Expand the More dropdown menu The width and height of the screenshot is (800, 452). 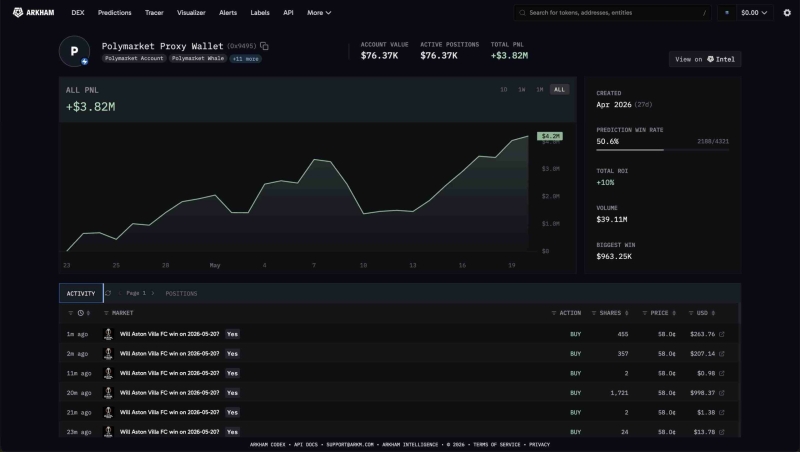pos(319,13)
